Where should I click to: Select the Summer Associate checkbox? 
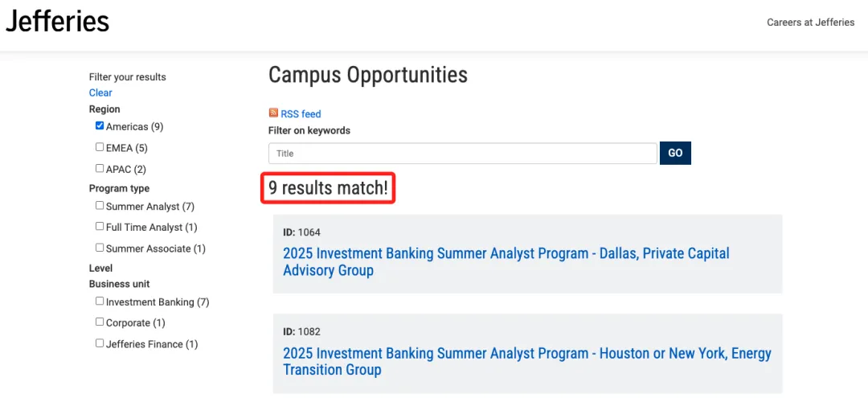[100, 248]
